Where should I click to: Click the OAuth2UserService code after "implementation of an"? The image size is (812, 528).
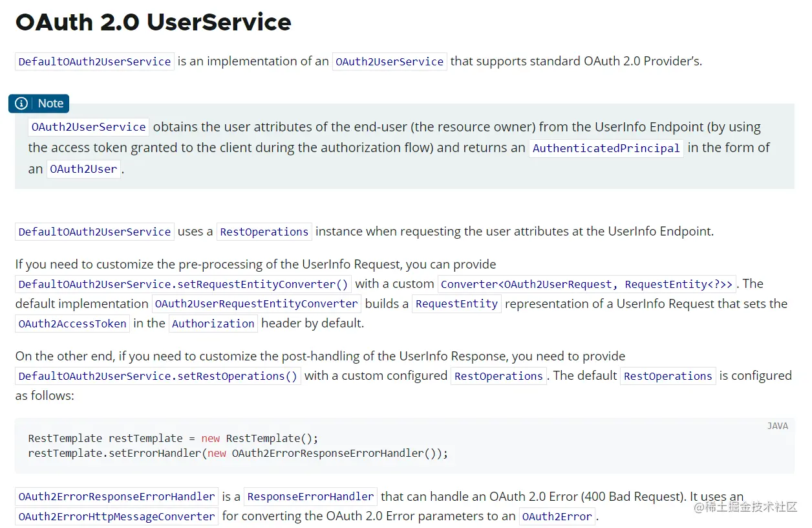pos(389,62)
